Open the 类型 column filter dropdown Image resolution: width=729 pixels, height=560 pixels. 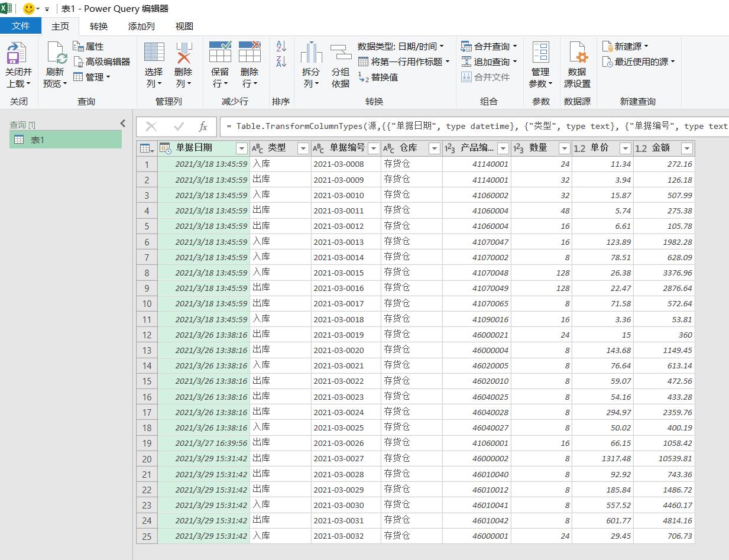pos(303,148)
